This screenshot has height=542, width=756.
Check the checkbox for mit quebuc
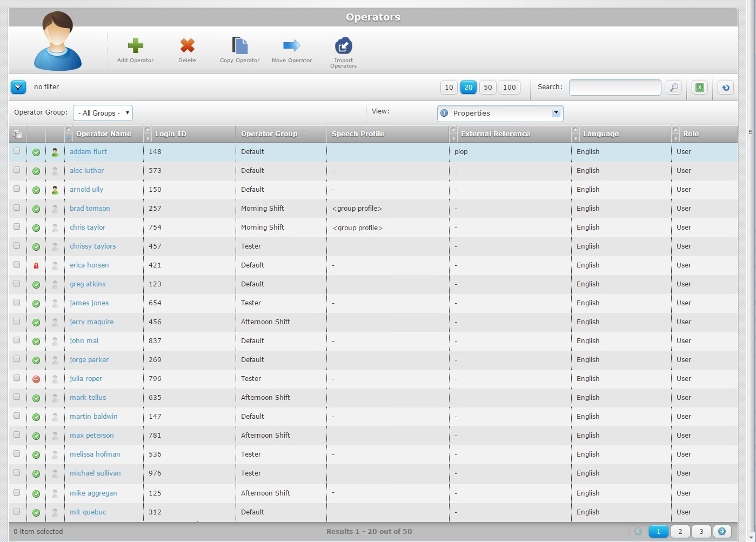17,512
